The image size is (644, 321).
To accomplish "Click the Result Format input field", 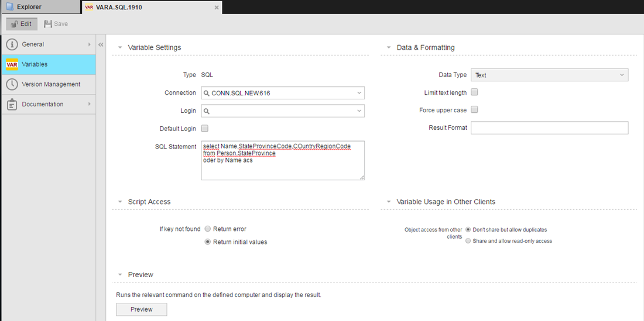I will click(550, 127).
